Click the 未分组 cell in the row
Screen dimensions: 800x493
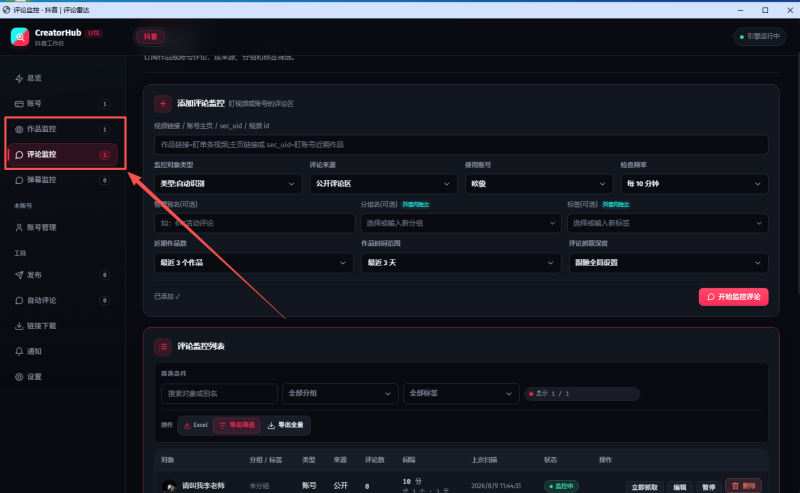[259, 486]
